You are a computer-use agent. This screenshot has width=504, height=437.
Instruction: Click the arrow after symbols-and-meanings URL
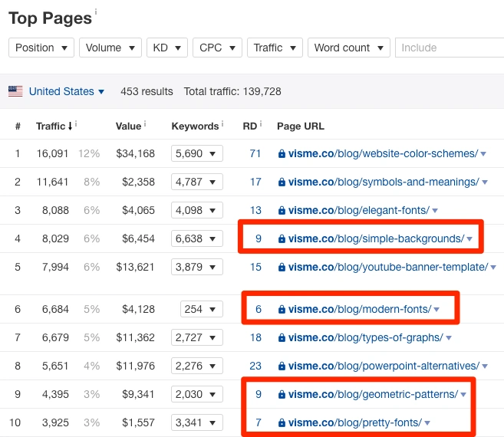[x=485, y=182]
